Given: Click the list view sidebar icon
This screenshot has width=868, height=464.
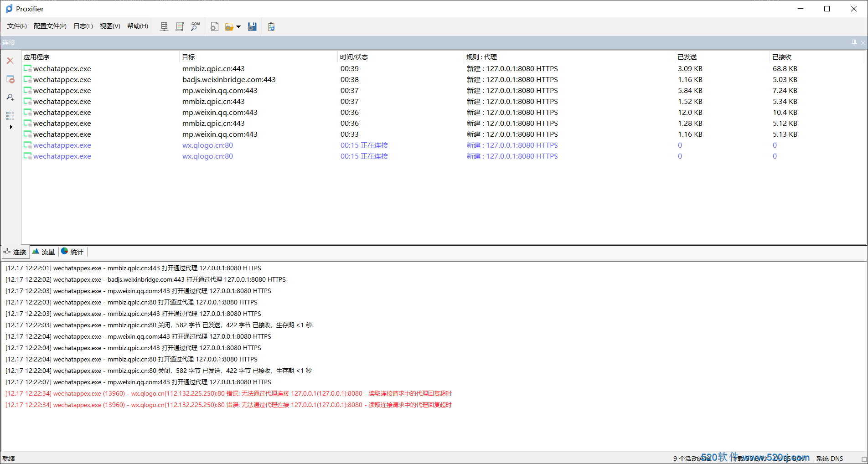Looking at the screenshot, I should (x=10, y=115).
